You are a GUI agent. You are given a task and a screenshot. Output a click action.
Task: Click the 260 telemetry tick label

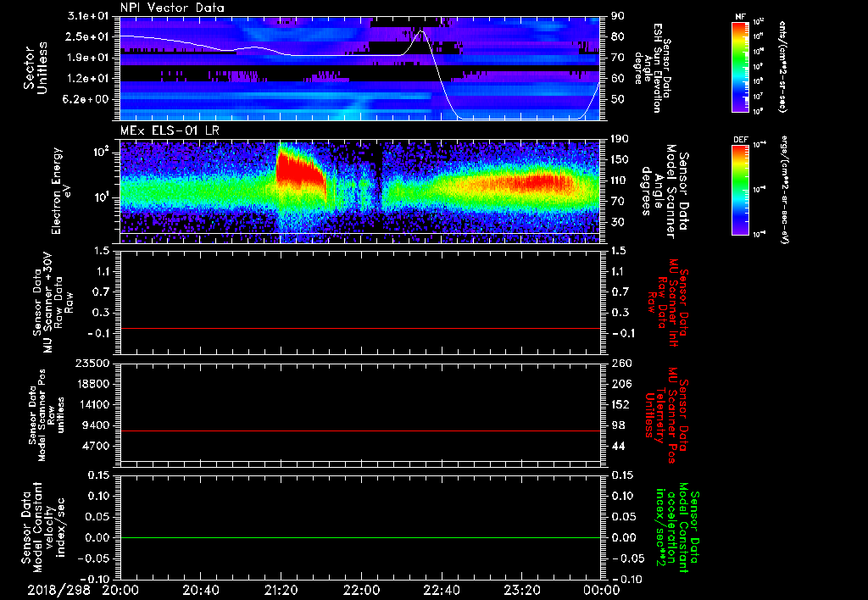pos(620,363)
